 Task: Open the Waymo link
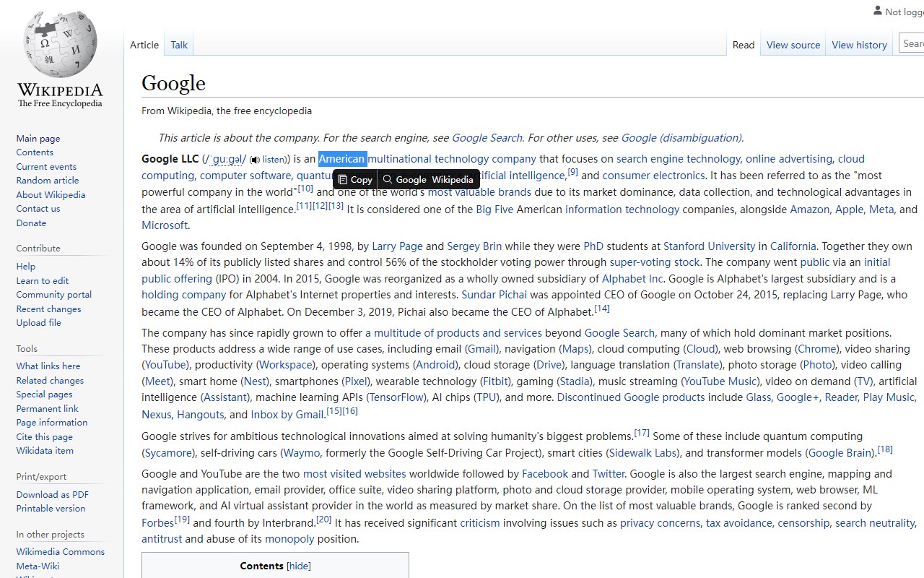coord(301,453)
